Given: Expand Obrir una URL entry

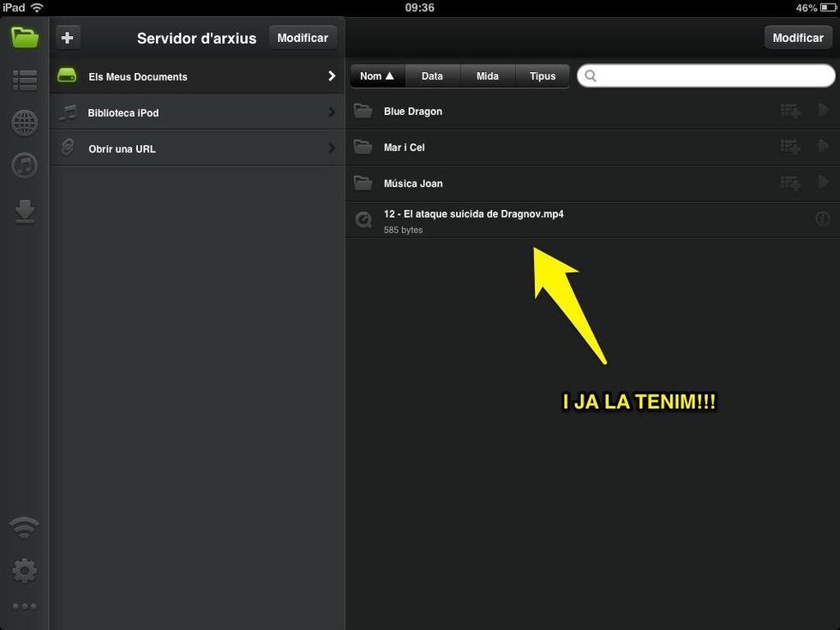Looking at the screenshot, I should click(x=332, y=148).
